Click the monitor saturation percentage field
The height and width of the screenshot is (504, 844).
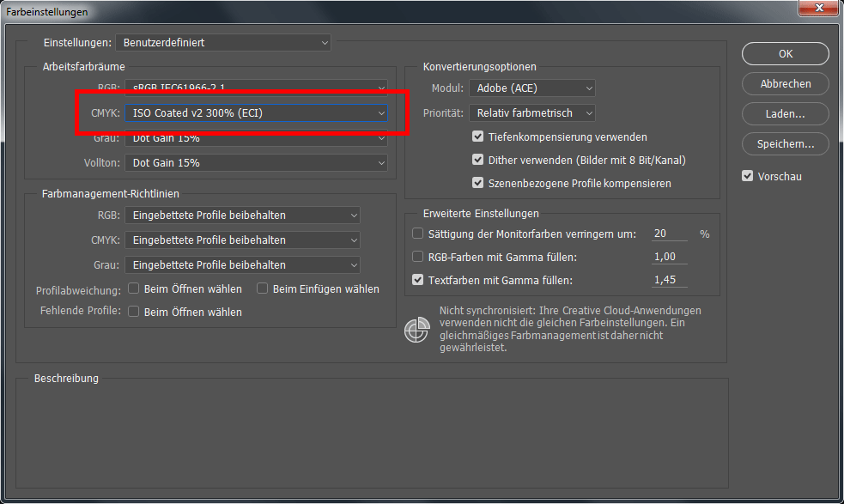pyautogui.click(x=669, y=234)
